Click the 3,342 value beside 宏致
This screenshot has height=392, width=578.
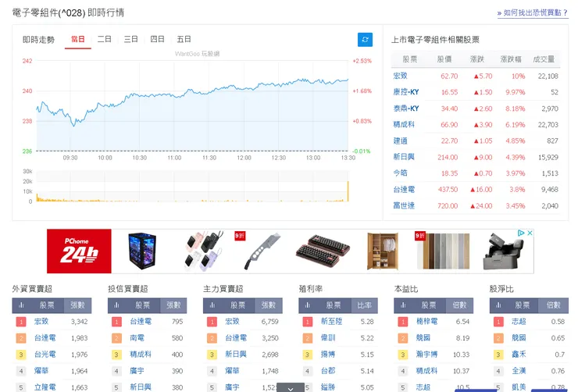tap(79, 322)
